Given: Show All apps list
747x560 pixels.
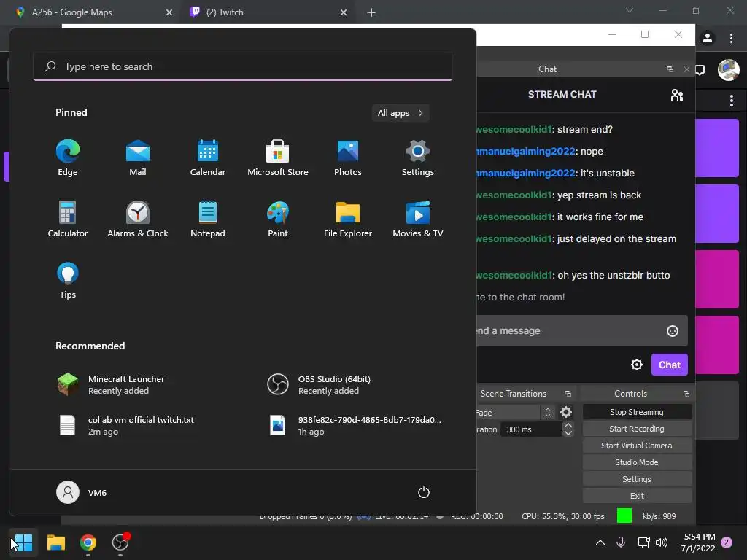Looking at the screenshot, I should tap(400, 113).
